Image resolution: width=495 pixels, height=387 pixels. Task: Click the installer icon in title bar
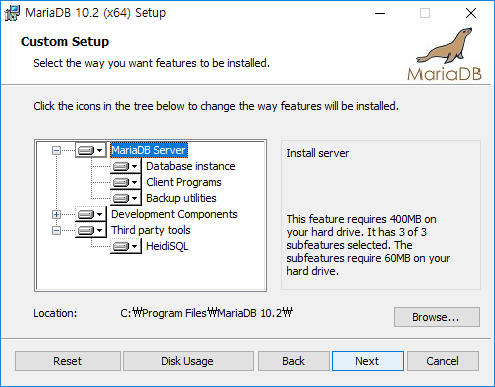pyautogui.click(x=12, y=13)
